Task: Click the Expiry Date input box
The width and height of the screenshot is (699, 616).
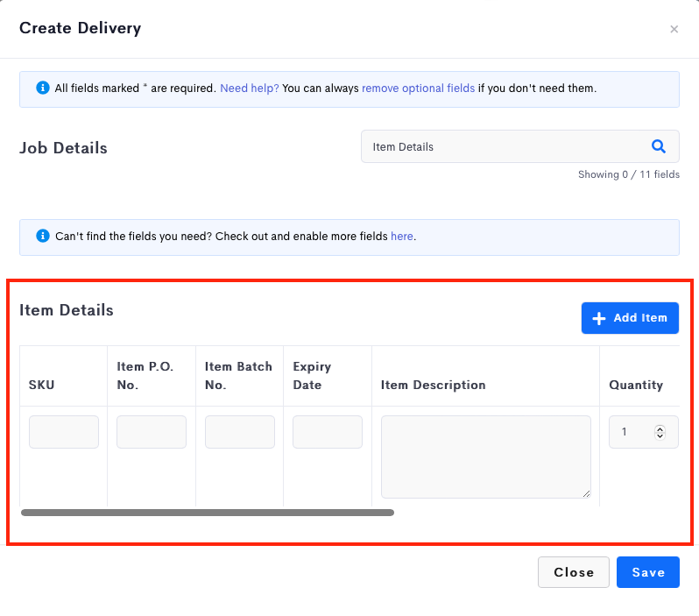Action: pyautogui.click(x=328, y=432)
